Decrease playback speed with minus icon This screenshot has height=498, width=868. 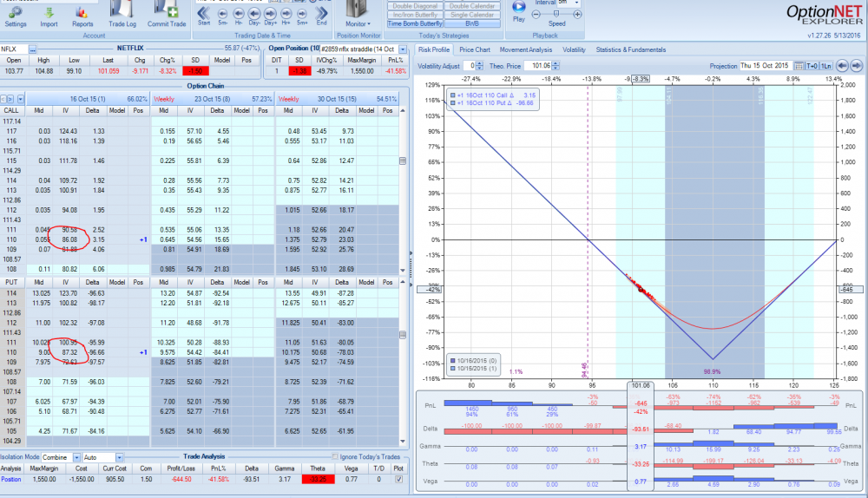pyautogui.click(x=536, y=15)
